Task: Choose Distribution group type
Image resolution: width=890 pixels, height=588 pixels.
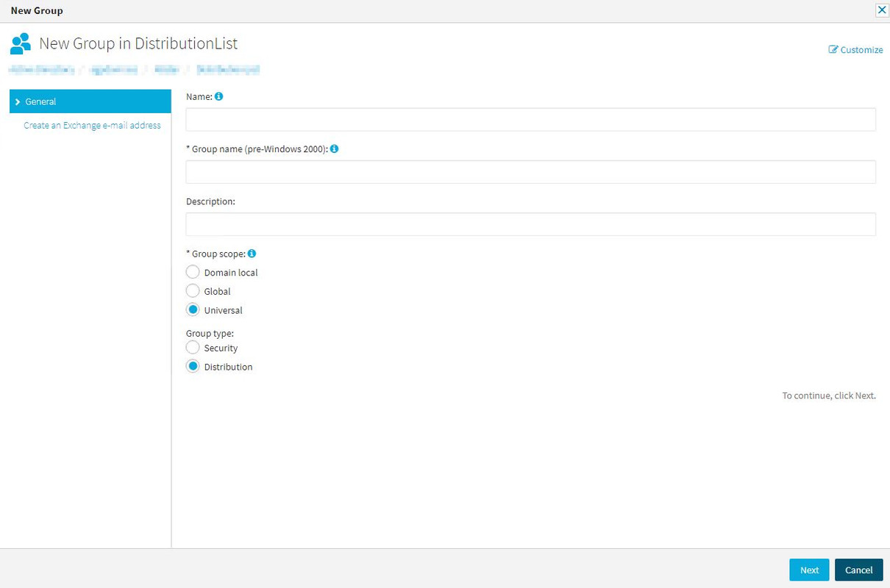Action: coord(193,367)
